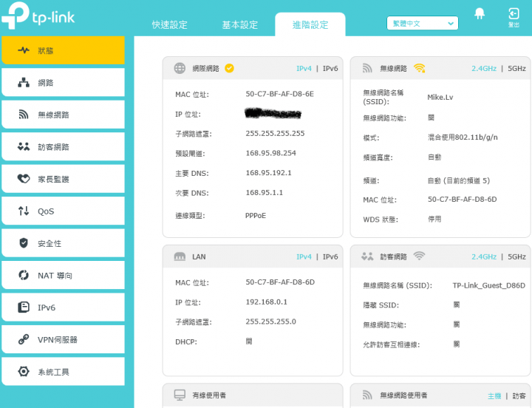Click the IPv6 document icon
This screenshot has height=408, width=532.
[x=24, y=307]
